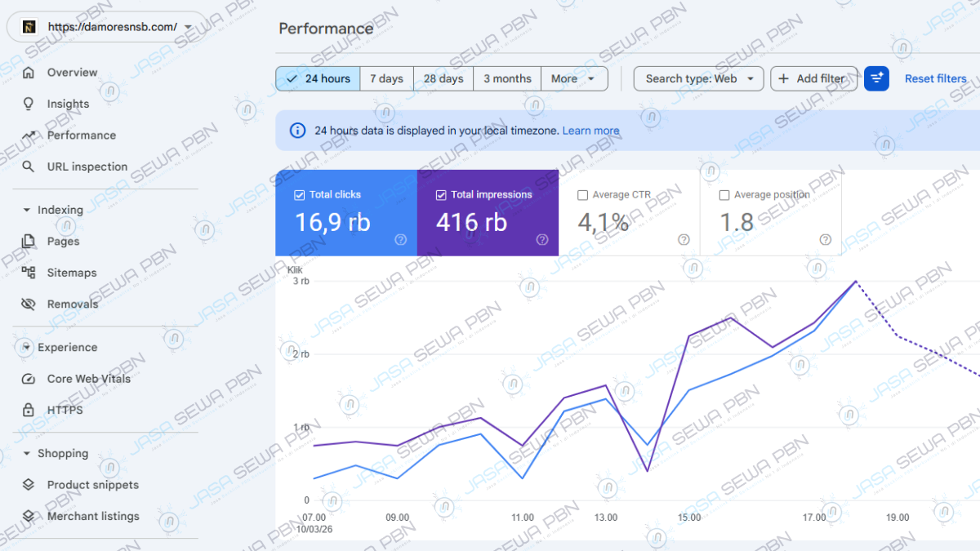
Task: Click help icon on Total clicks card
Action: pos(400,239)
